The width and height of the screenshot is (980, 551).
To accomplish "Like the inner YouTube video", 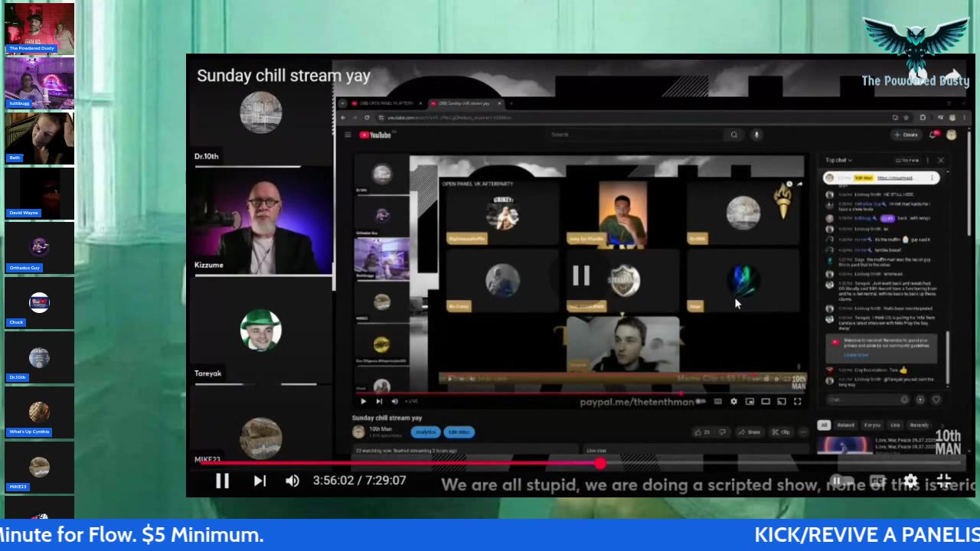I will tap(701, 432).
